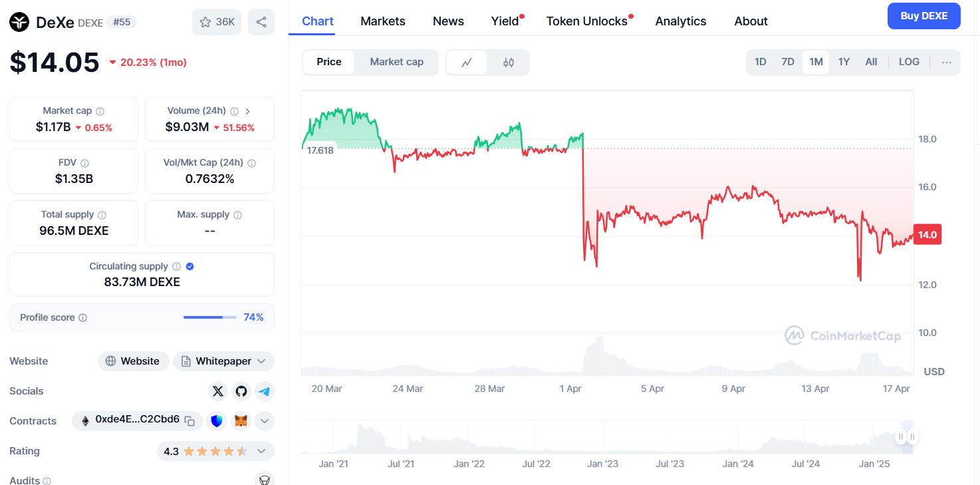
Task: Copy the contract address 0xde4E...C2Cbd6
Action: point(190,421)
